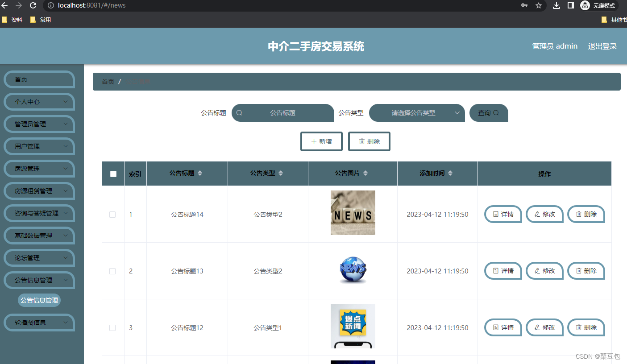Select the 公告信息管理 submenu item
Screen dimensions: 627x364
pos(39,300)
